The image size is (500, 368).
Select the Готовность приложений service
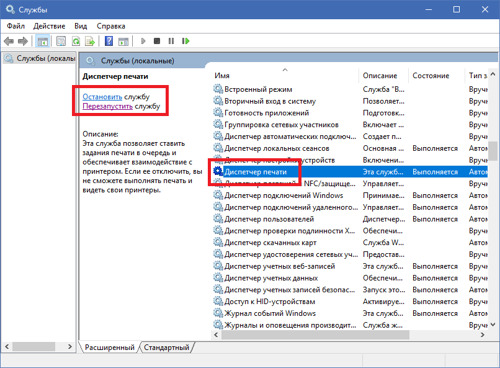tap(267, 113)
